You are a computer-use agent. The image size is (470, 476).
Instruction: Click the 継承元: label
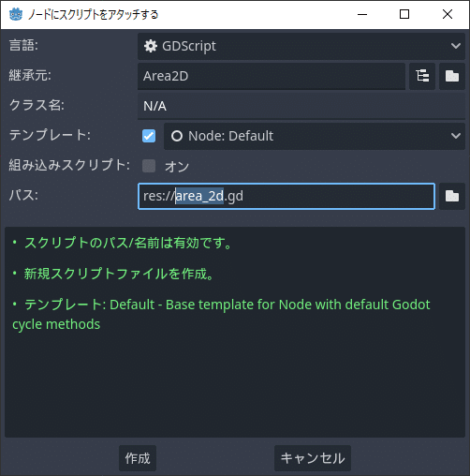30,75
